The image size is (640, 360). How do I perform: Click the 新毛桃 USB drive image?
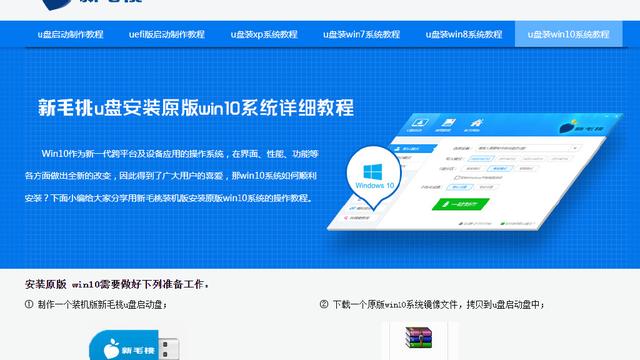click(x=134, y=345)
